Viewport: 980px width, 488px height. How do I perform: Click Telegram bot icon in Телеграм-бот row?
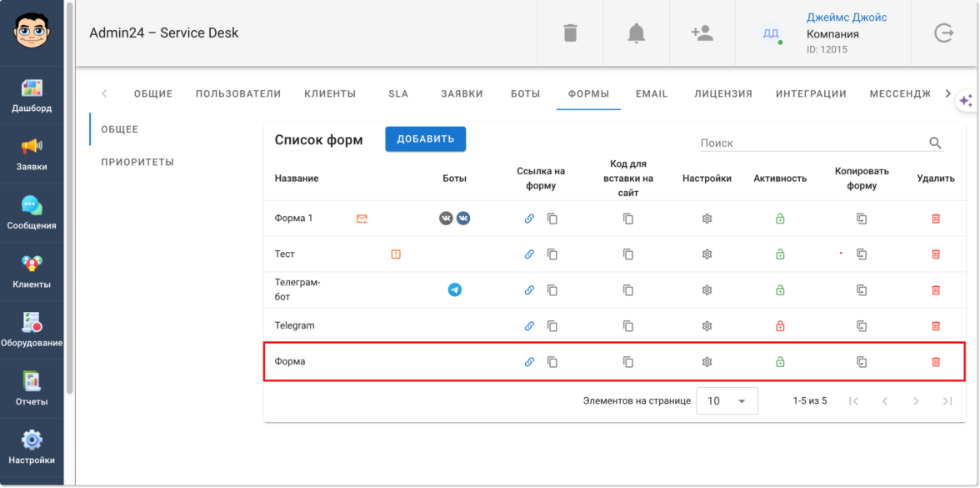tap(454, 289)
